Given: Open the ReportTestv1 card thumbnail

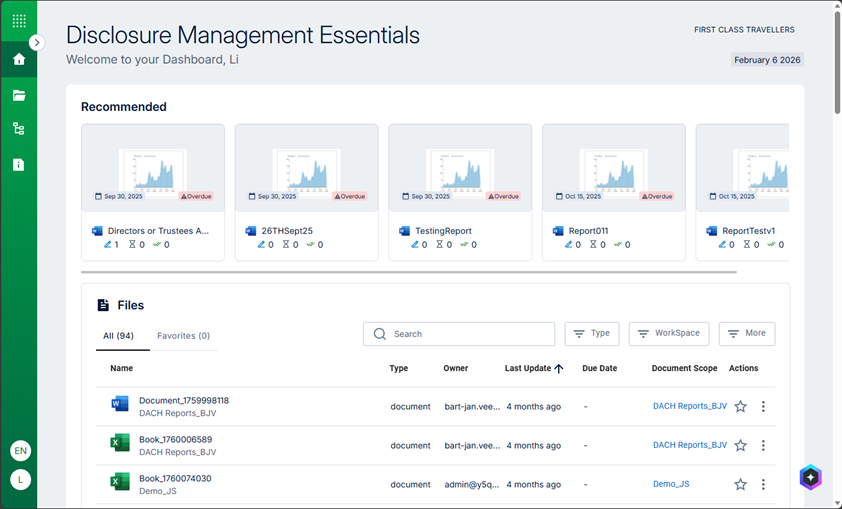Looking at the screenshot, I should point(743,168).
